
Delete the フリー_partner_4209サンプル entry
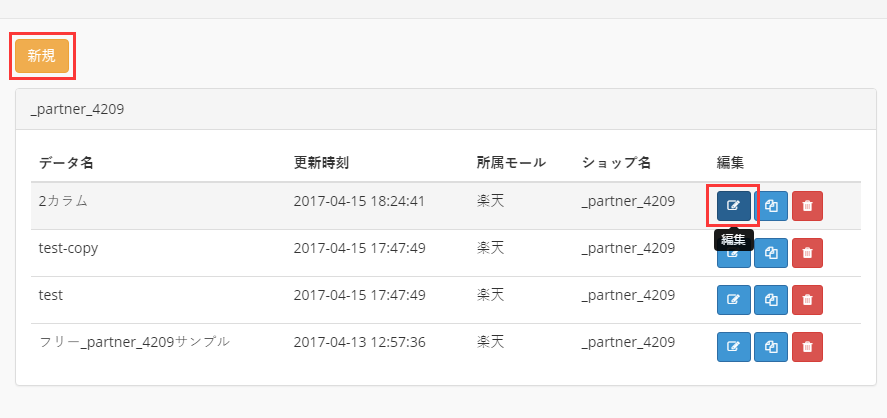(x=807, y=346)
